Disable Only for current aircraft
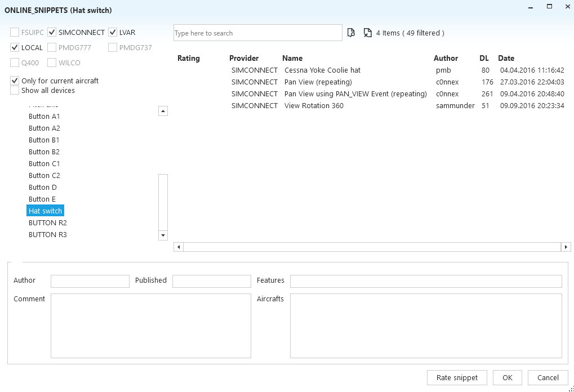The image size is (574, 392). 15,81
